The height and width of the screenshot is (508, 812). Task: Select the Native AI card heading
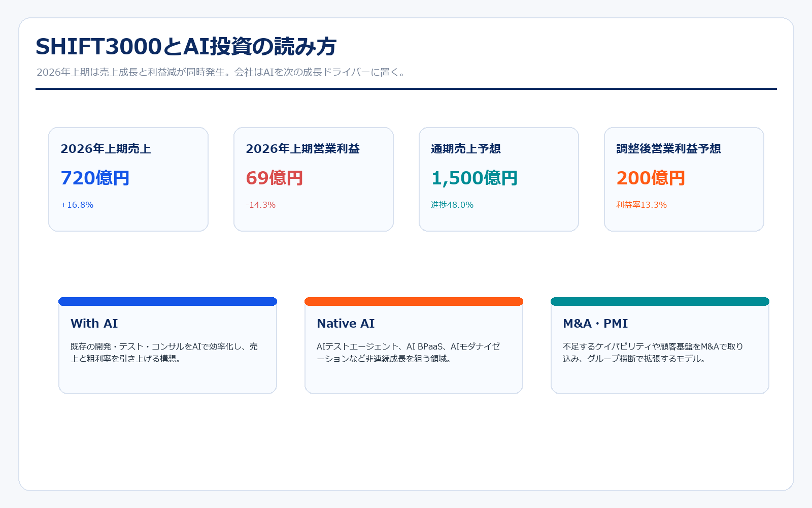click(346, 324)
